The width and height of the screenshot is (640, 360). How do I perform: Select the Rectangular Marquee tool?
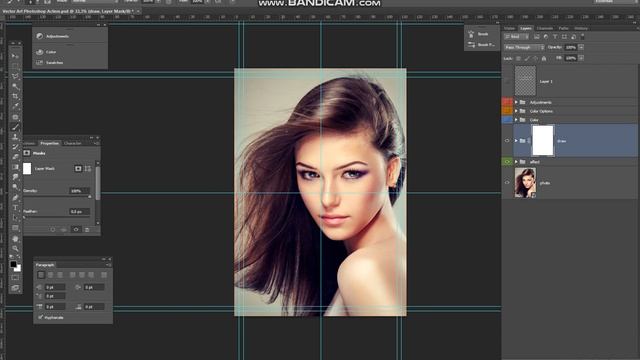point(15,66)
